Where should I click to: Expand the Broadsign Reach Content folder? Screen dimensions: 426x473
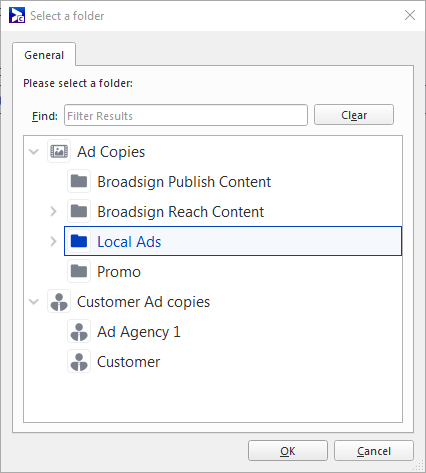pyautogui.click(x=53, y=211)
